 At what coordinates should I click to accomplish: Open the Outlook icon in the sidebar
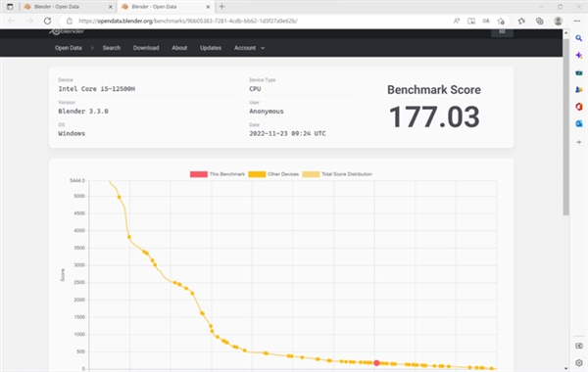coord(579,123)
